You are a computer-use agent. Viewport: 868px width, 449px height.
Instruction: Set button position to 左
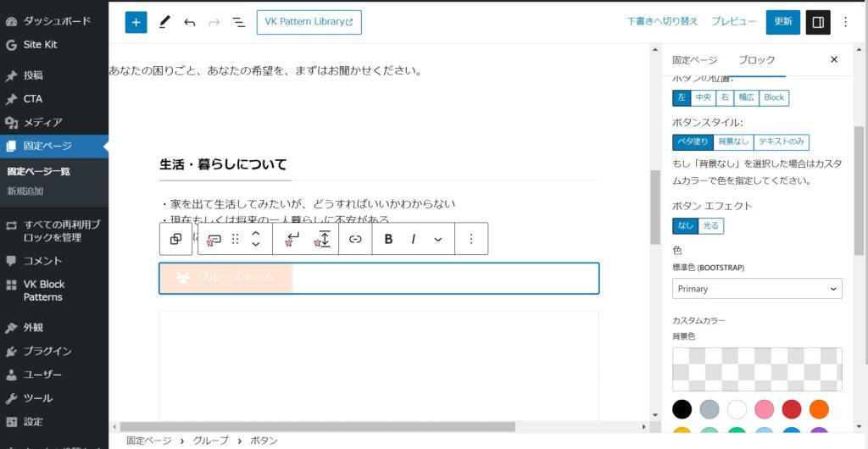[682, 97]
